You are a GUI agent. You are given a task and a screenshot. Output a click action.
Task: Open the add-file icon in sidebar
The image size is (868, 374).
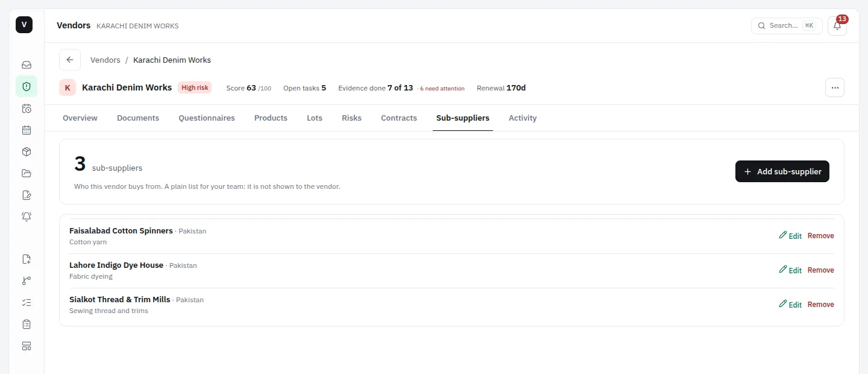coord(27,259)
